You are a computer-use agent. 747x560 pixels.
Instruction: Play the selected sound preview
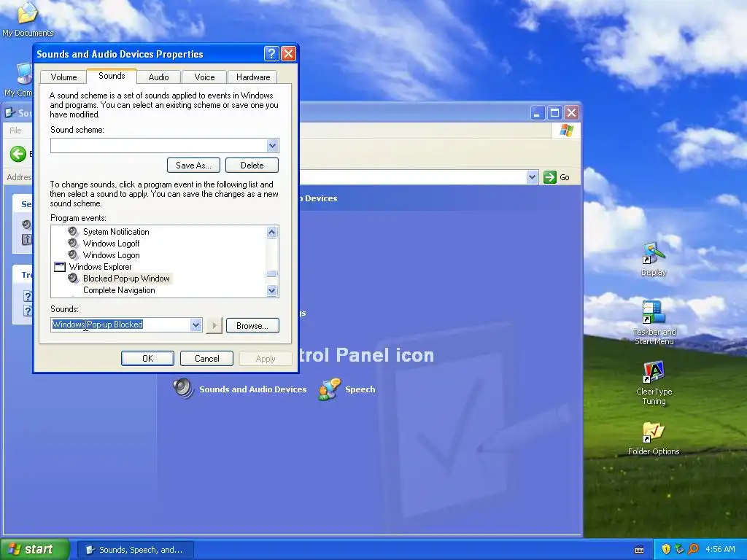[214, 326]
